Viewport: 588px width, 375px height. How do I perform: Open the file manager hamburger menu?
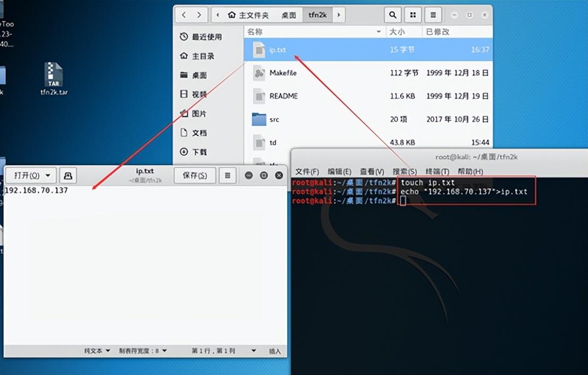click(x=433, y=15)
